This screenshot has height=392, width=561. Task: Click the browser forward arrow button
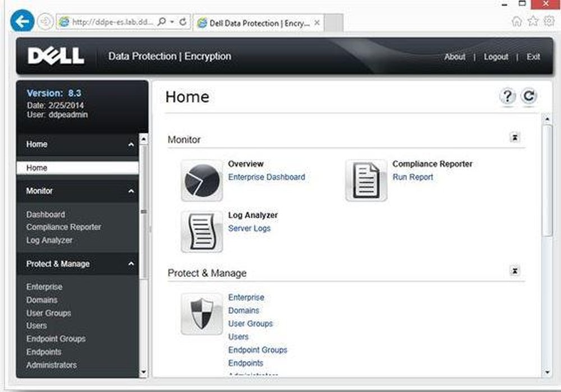(45, 22)
